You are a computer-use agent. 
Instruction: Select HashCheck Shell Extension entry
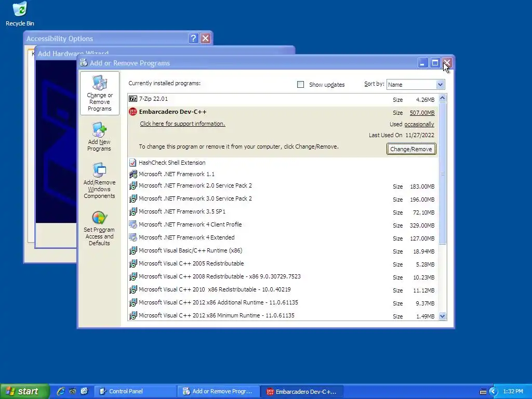pos(283,163)
